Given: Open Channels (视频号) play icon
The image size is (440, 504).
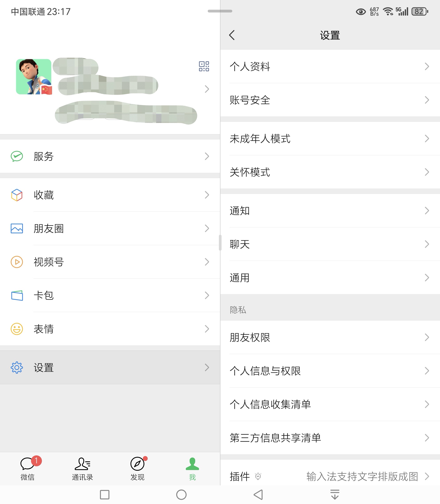Looking at the screenshot, I should (17, 262).
